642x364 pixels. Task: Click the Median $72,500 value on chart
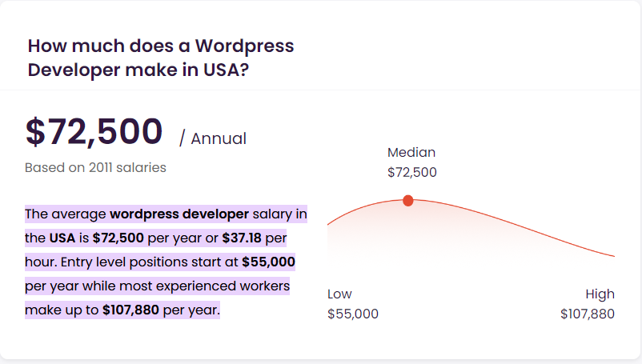pos(412,172)
